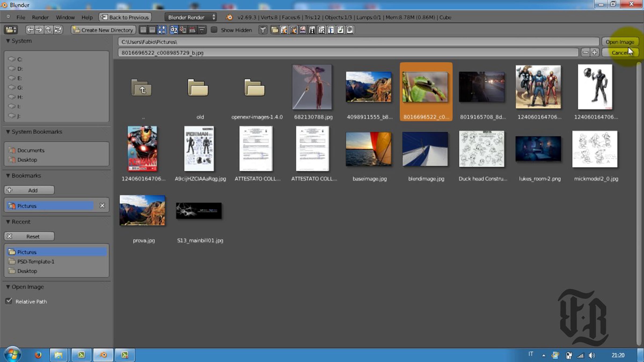Enable the Show Hidden checkbox
This screenshot has height=362, width=644.
214,30
